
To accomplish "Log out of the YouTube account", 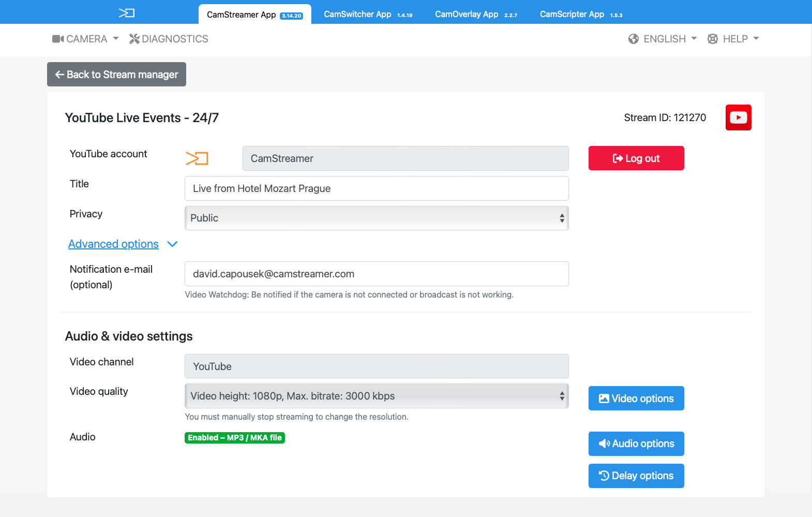I will tap(636, 158).
